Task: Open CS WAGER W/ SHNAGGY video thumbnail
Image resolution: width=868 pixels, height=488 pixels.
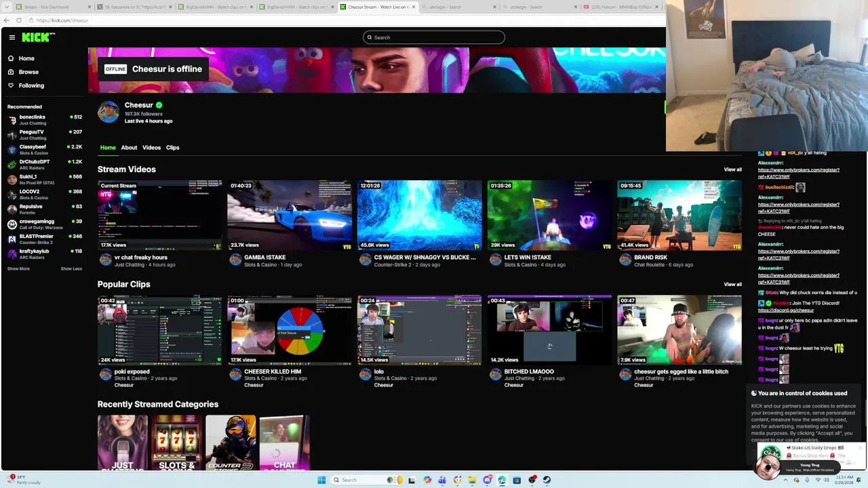Action: (x=420, y=215)
